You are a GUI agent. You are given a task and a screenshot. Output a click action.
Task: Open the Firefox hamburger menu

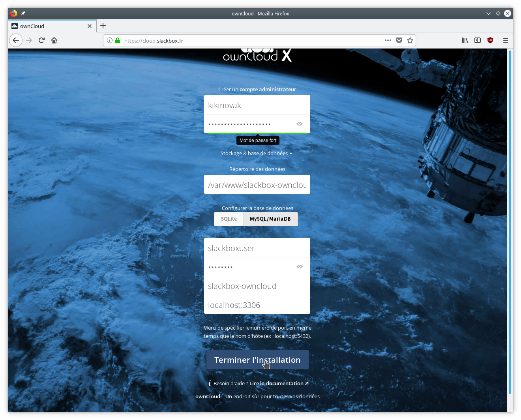(x=505, y=40)
